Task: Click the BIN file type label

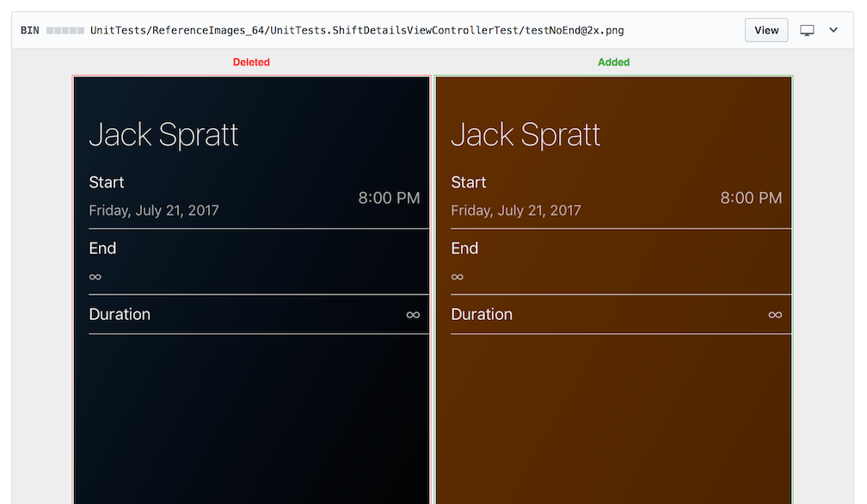Action: point(30,30)
